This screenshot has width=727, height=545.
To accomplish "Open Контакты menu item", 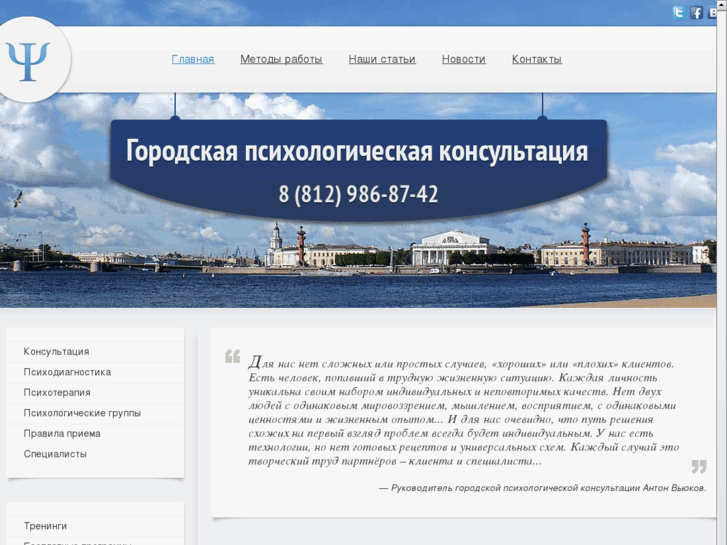I will pyautogui.click(x=537, y=59).
